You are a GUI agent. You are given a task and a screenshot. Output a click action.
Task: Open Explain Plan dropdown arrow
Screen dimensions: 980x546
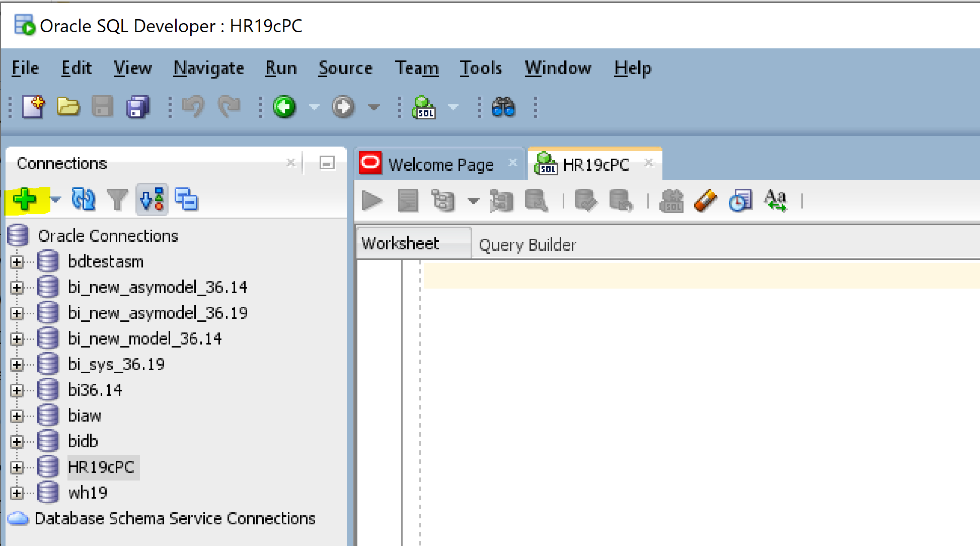click(x=473, y=200)
